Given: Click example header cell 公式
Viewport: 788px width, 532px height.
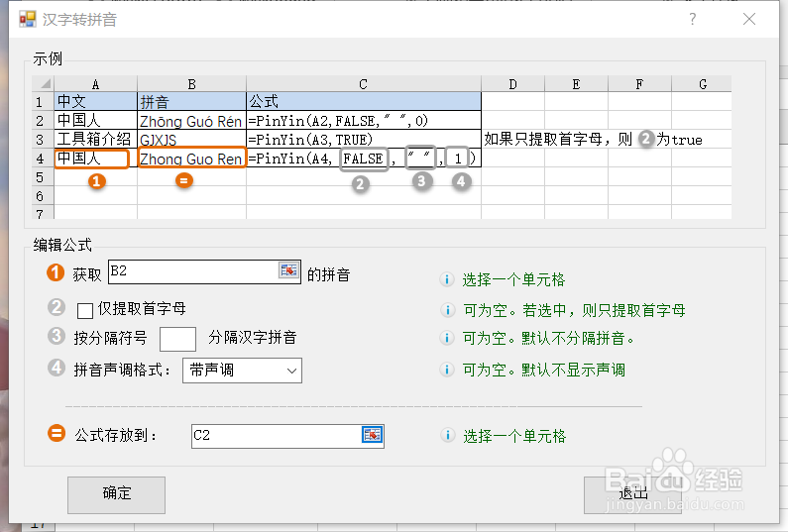Looking at the screenshot, I should (x=364, y=101).
